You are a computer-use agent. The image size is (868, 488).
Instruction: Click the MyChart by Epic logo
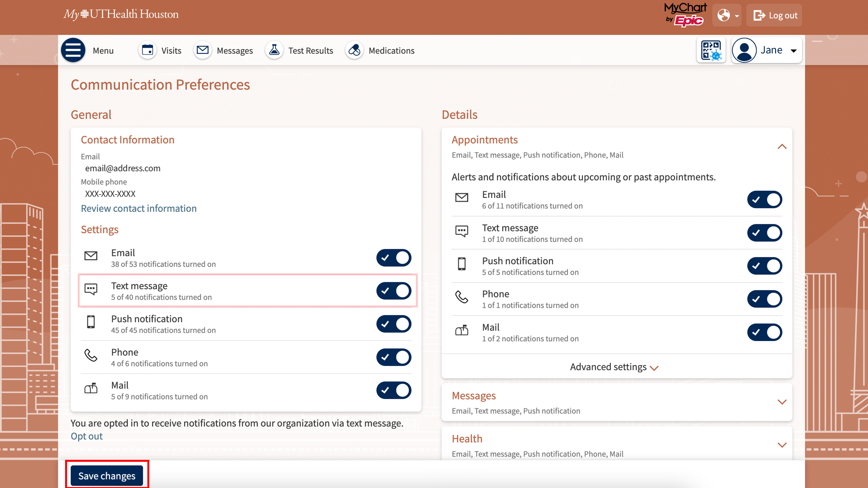[685, 15]
